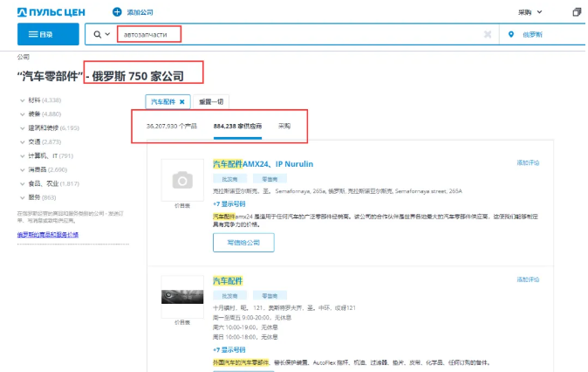The height and width of the screenshot is (372, 588).
Task: Switch to the 采购 tab below the filters
Action: pos(284,126)
